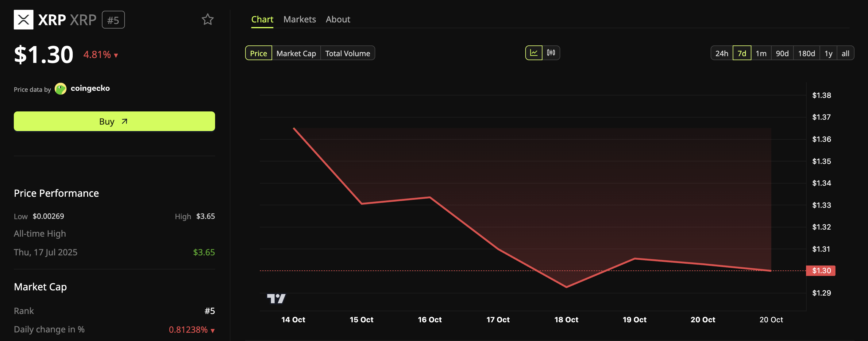Click the 16 Oct date on x-axis
Viewport: 868px width, 341px height.
[x=430, y=320]
